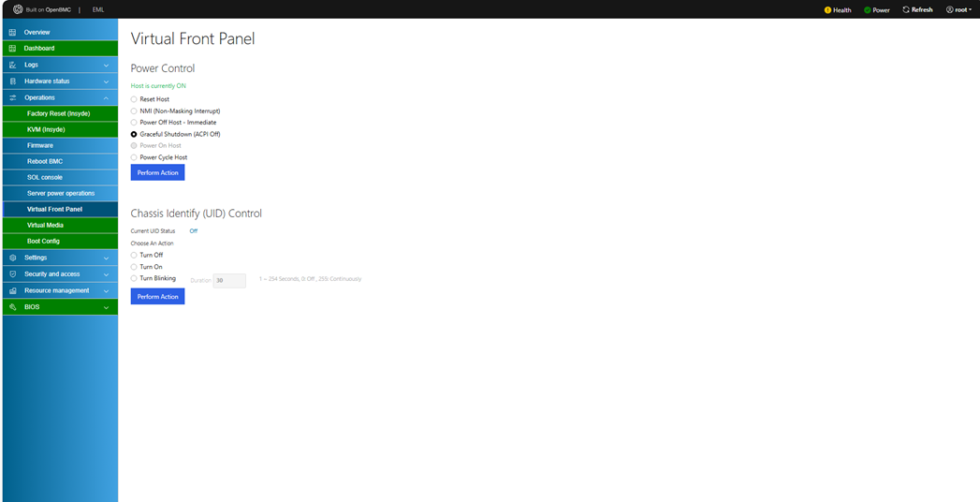Click the OpenBMC logo icon
The height and width of the screenshot is (502, 980).
pos(18,9)
